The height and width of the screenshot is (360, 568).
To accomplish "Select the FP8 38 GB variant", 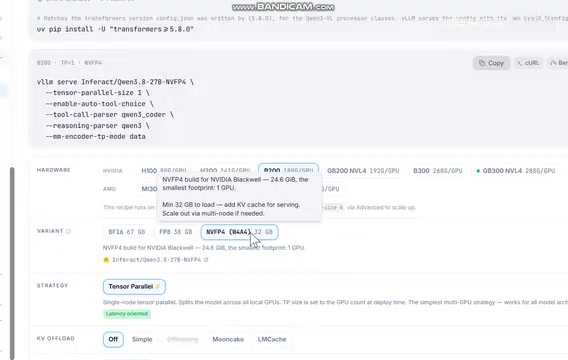I will tap(176, 232).
